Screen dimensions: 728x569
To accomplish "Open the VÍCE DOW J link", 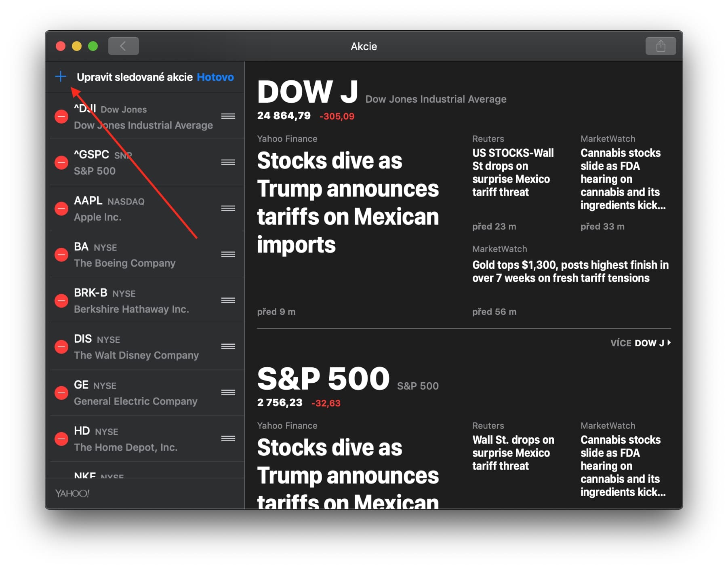I will 641,343.
